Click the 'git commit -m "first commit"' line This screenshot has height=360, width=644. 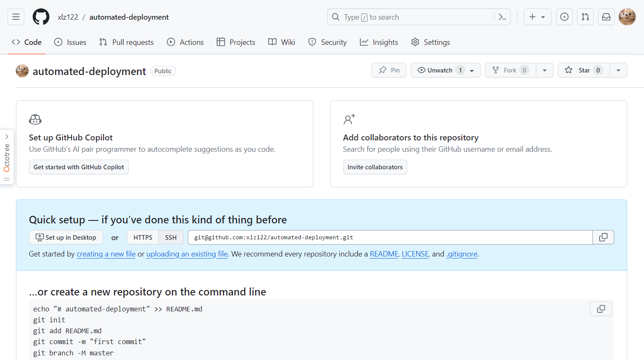coord(90,342)
